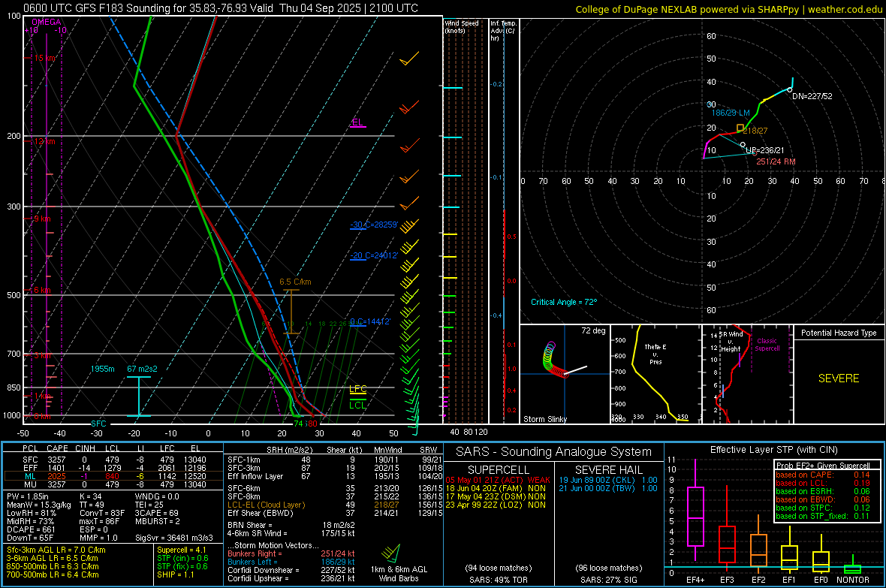This screenshot has height=588, width=886.
Task: Click the orange square marker near 218/27 on hodograph
Action: pos(740,128)
